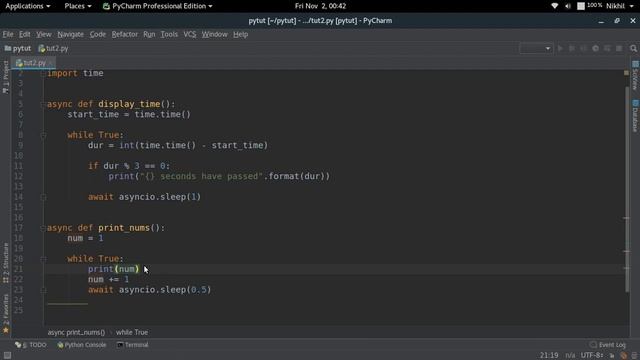
Task: Open the VCS menu
Action: click(189, 34)
